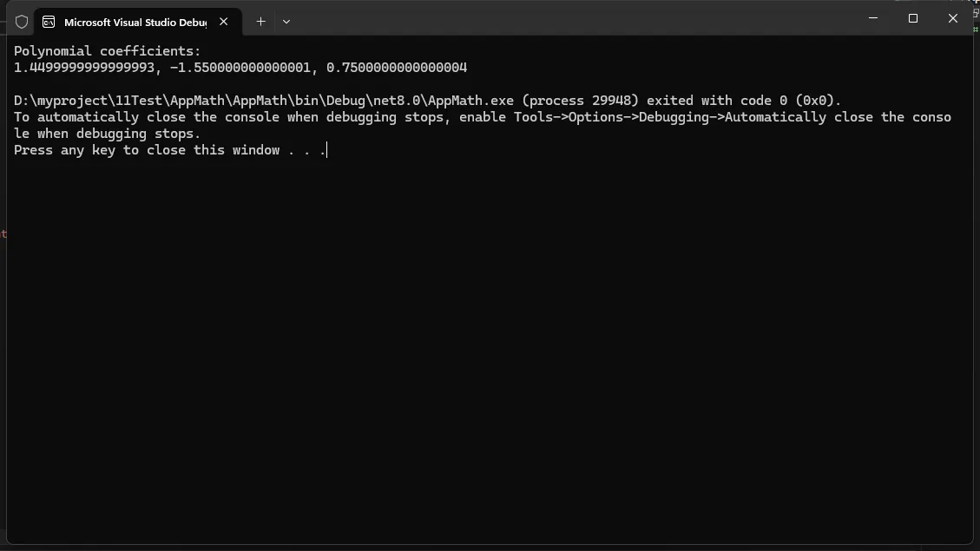This screenshot has width=980, height=551.
Task: Expand the new tab profile dropdown
Action: coord(286,22)
